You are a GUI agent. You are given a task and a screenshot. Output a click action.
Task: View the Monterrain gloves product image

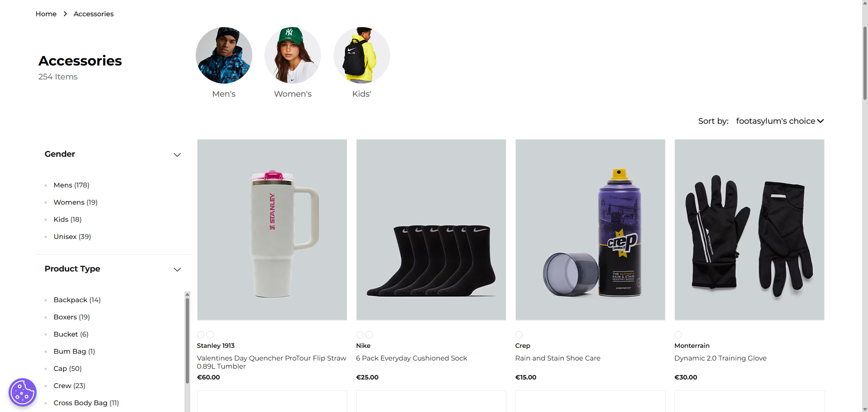[750, 230]
